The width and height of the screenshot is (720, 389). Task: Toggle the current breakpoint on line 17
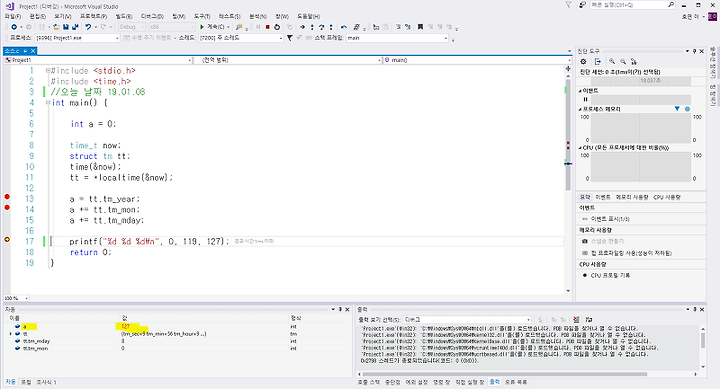[7, 239]
